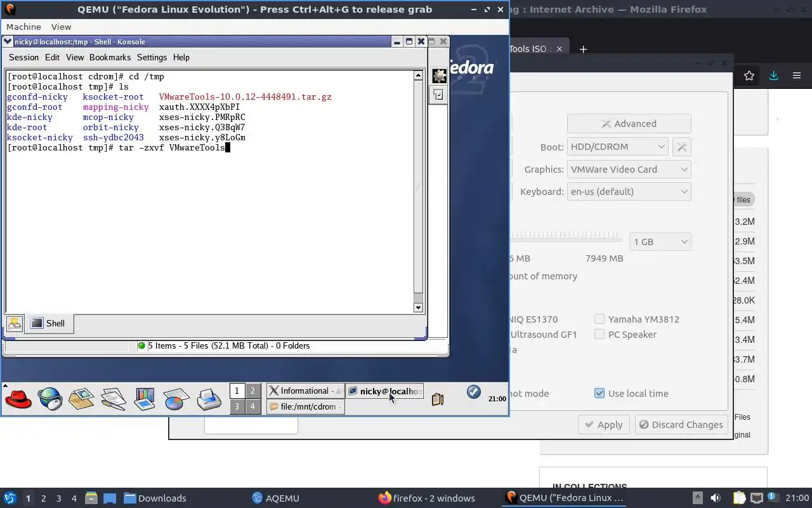Switch to Fedora virtual desktop 4
The height and width of the screenshot is (508, 812).
(252, 406)
